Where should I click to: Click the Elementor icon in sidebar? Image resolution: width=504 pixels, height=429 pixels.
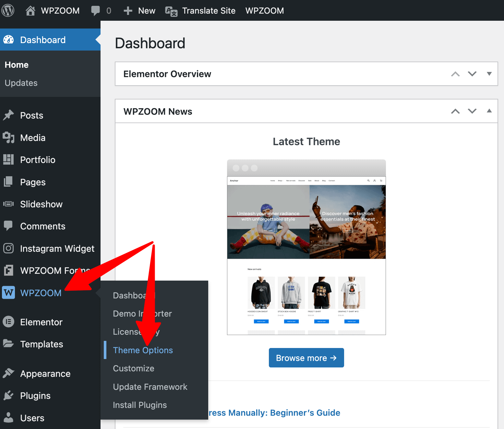click(x=8, y=322)
